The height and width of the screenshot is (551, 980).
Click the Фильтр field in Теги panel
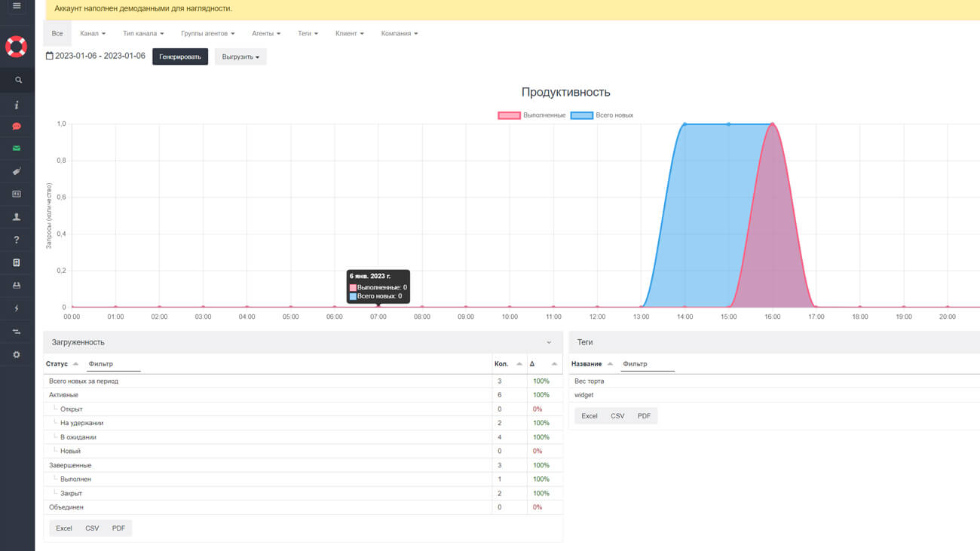tap(647, 364)
